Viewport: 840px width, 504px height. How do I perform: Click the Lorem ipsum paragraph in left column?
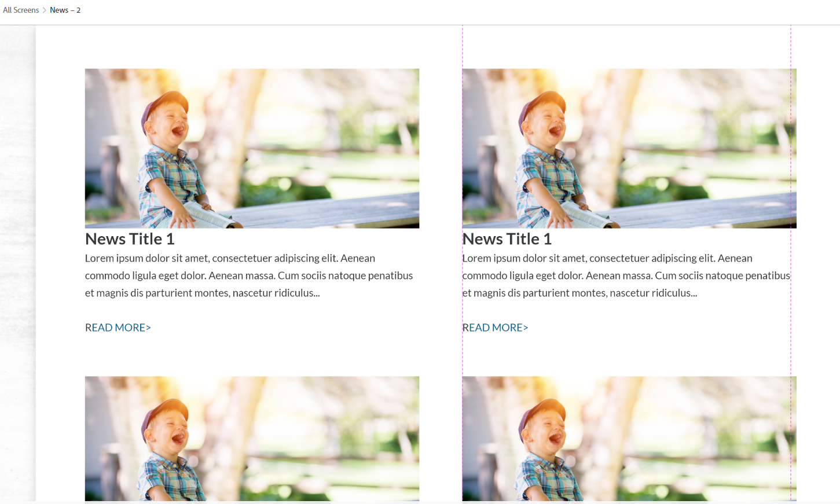(249, 275)
